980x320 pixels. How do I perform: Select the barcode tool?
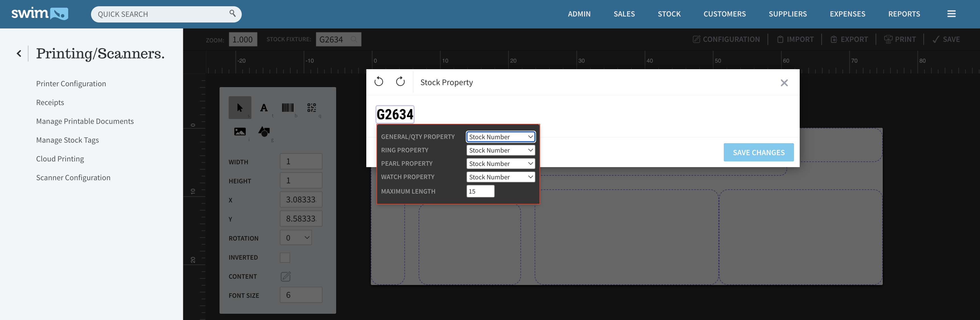tap(288, 108)
